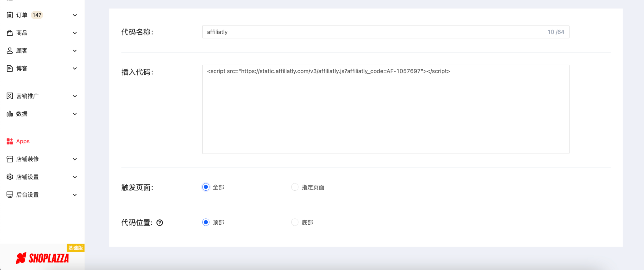The height and width of the screenshot is (270, 644).
Task: Click the 基础版 plan badge
Action: (x=75, y=248)
